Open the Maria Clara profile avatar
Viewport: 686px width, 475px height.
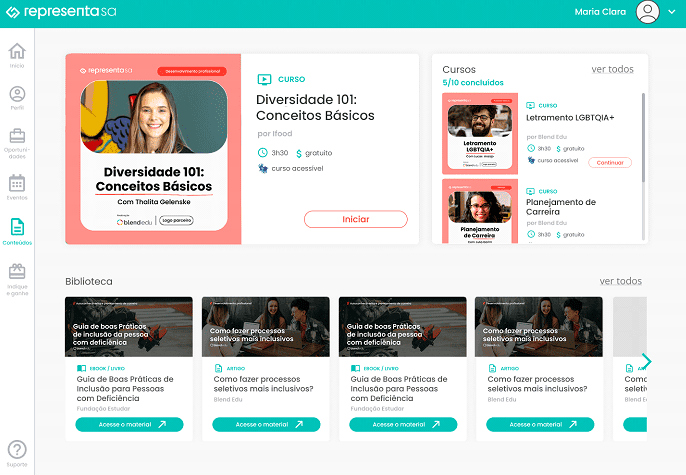(648, 12)
